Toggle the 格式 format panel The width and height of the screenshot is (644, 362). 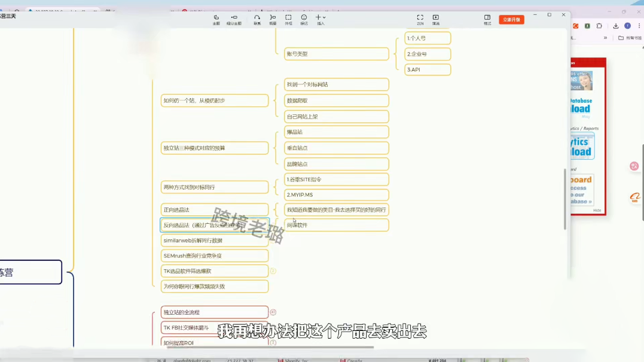click(x=487, y=19)
